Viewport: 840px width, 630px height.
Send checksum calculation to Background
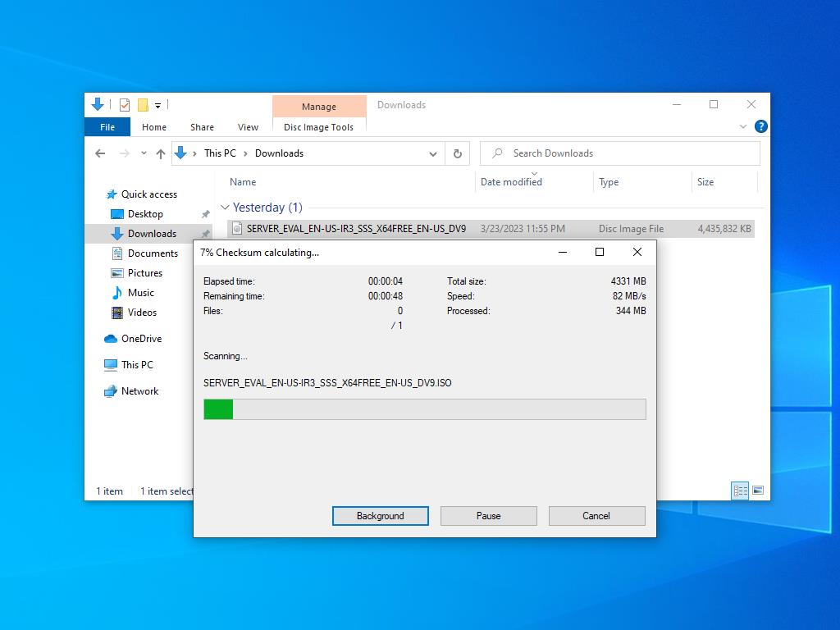click(x=381, y=516)
